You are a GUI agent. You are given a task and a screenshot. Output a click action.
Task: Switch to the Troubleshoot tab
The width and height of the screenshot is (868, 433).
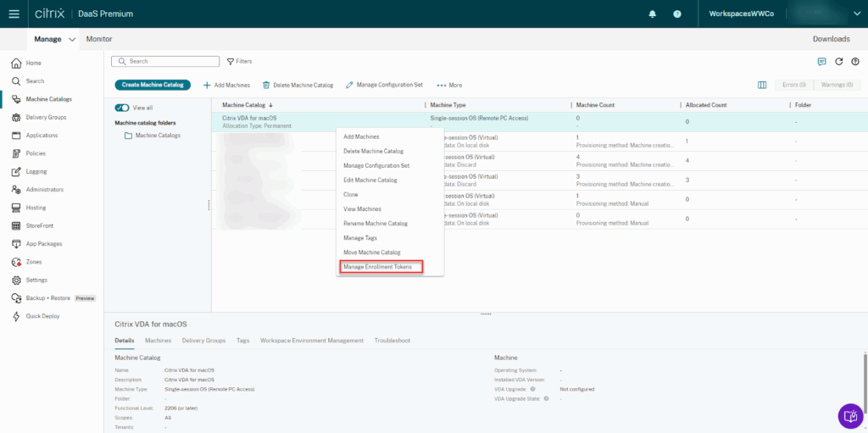pyautogui.click(x=392, y=341)
